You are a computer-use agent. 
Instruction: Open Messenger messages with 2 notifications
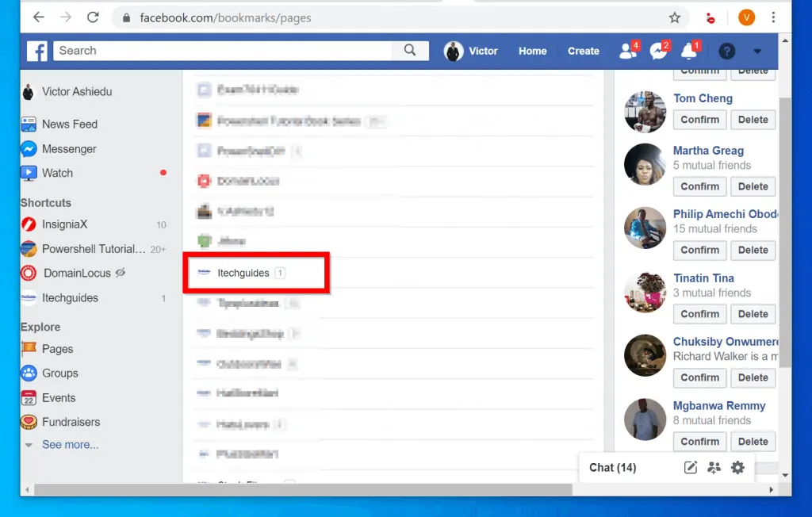[657, 52]
